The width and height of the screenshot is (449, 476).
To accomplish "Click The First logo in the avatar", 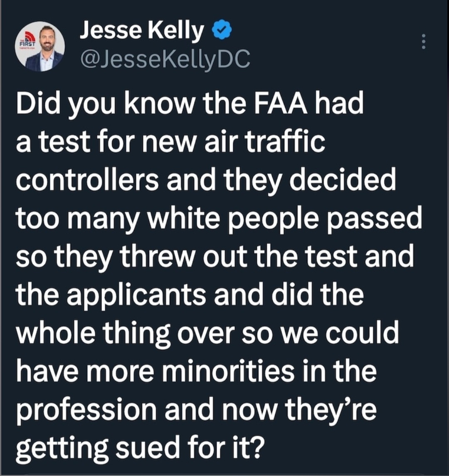I will click(x=27, y=40).
